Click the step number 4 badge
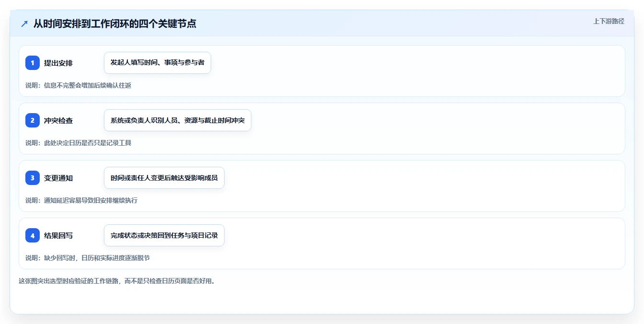Image resolution: width=644 pixels, height=324 pixels. [x=33, y=235]
